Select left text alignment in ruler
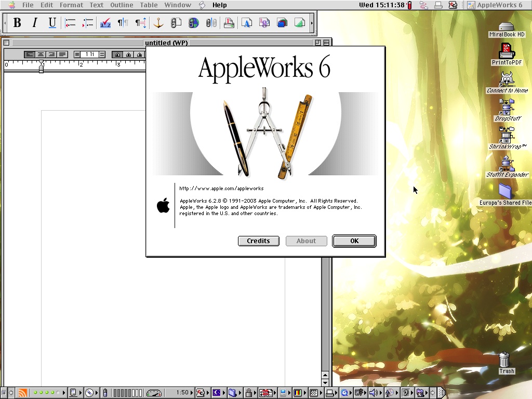This screenshot has height=399, width=532. coord(30,55)
